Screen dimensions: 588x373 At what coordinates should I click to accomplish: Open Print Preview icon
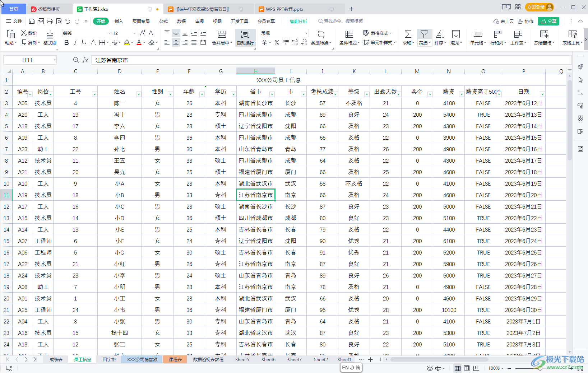[59, 21]
